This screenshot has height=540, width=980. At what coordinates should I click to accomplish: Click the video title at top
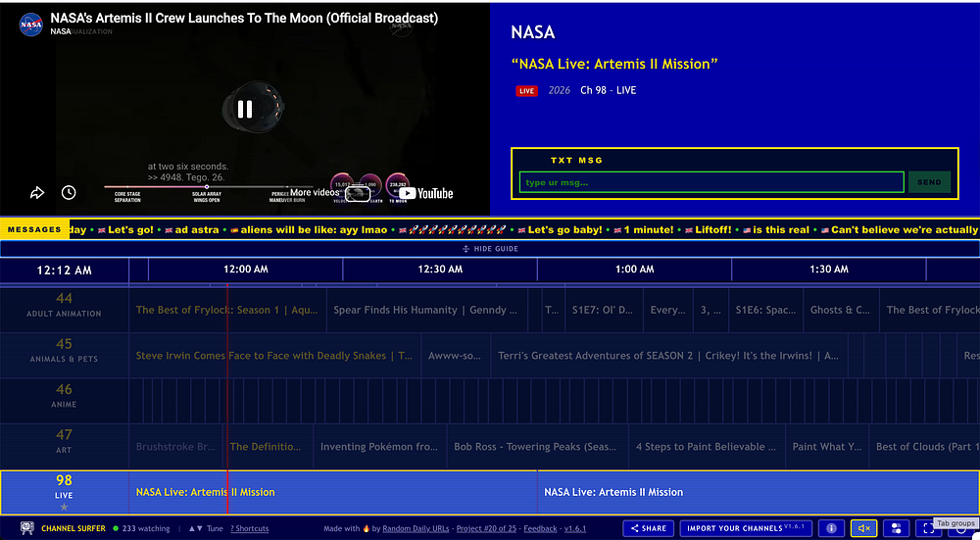tap(244, 18)
